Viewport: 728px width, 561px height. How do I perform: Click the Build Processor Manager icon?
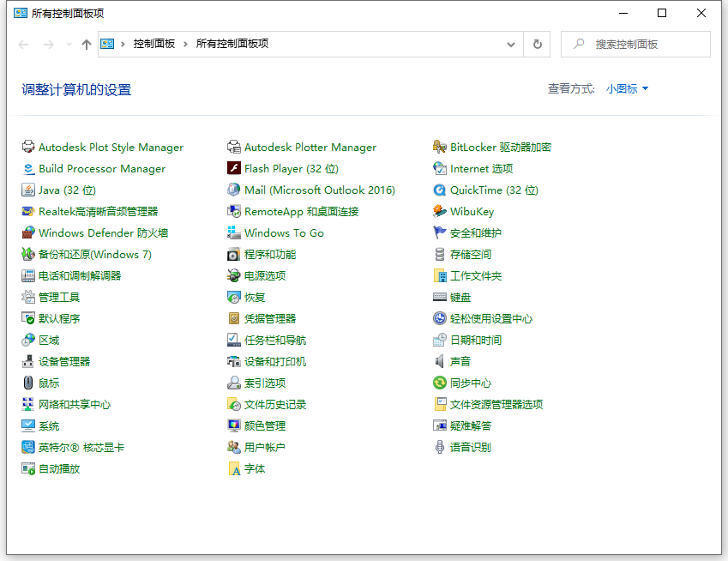point(28,169)
